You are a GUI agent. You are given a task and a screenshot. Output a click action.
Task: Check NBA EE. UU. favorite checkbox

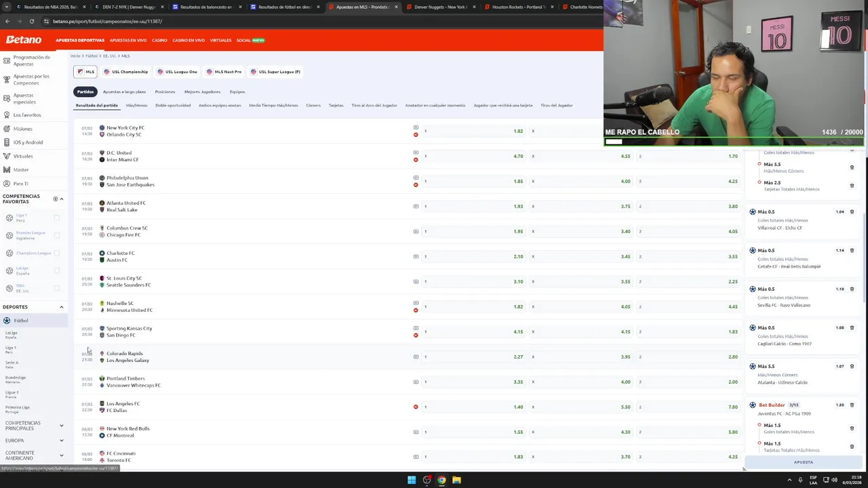57,288
